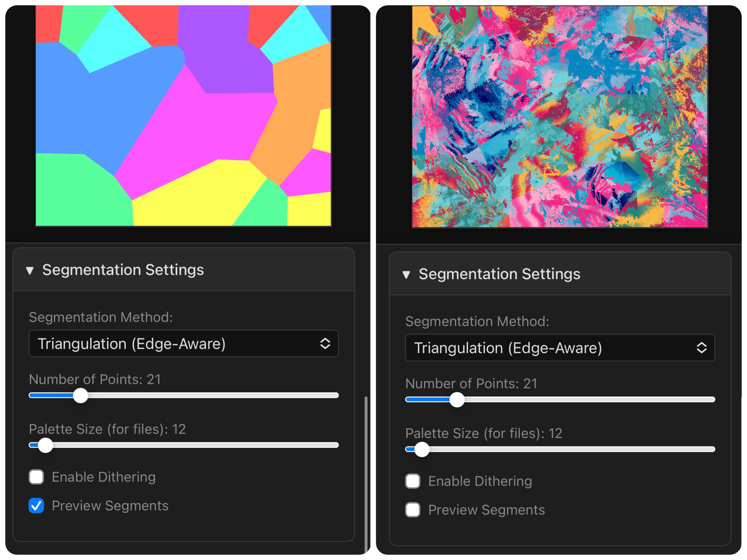747x560 pixels.
Task: Click right Palette Size slider handle
Action: coord(422,450)
